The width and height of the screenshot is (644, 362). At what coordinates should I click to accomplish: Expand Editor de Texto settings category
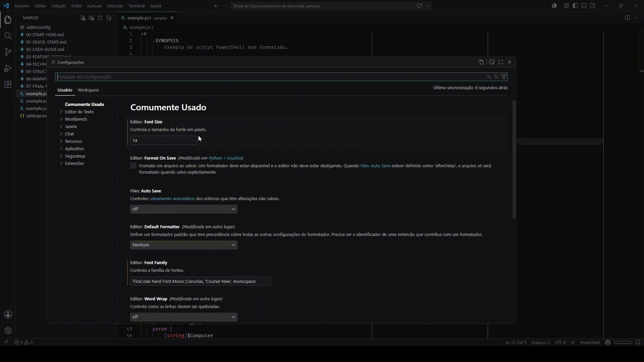click(79, 112)
